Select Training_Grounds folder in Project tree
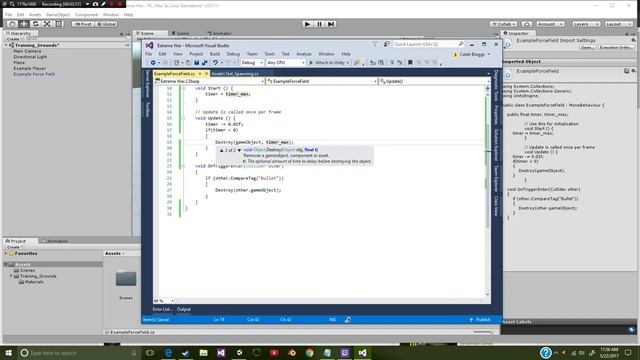This screenshot has height=360, width=640. [x=38, y=276]
